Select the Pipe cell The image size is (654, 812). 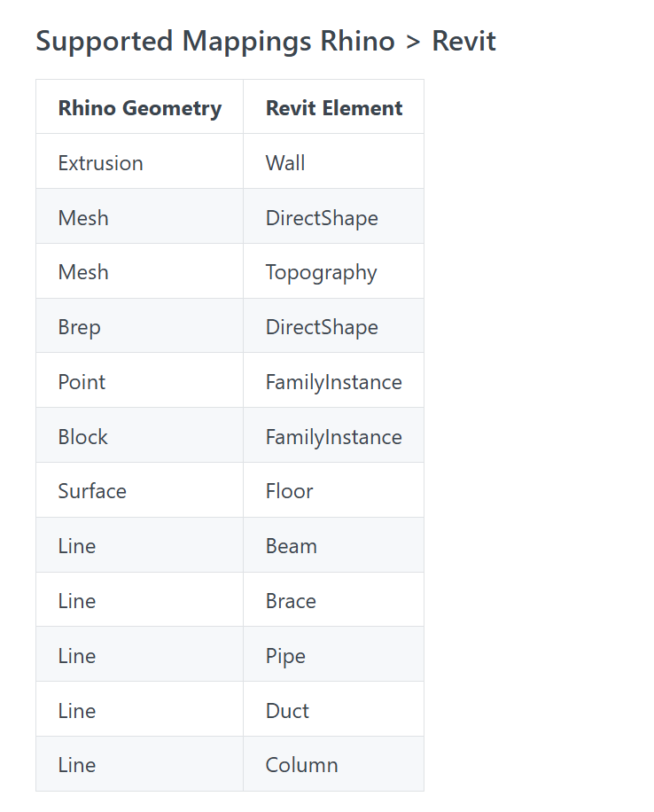click(x=333, y=654)
